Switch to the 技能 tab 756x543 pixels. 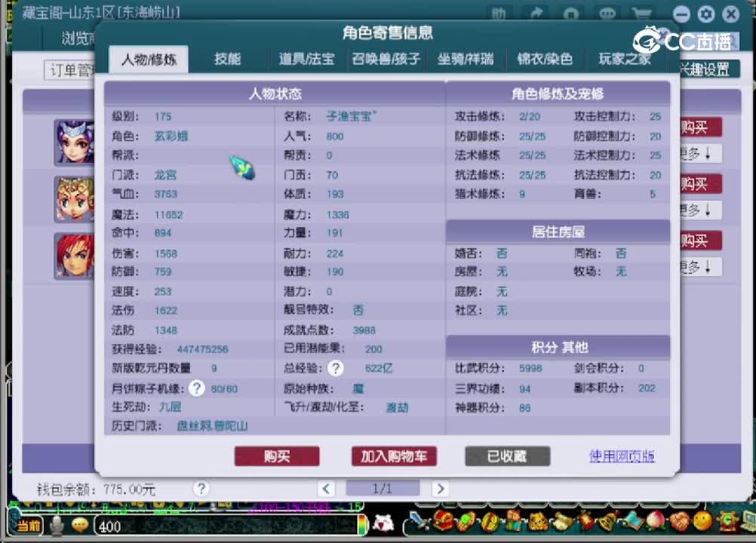(x=227, y=60)
